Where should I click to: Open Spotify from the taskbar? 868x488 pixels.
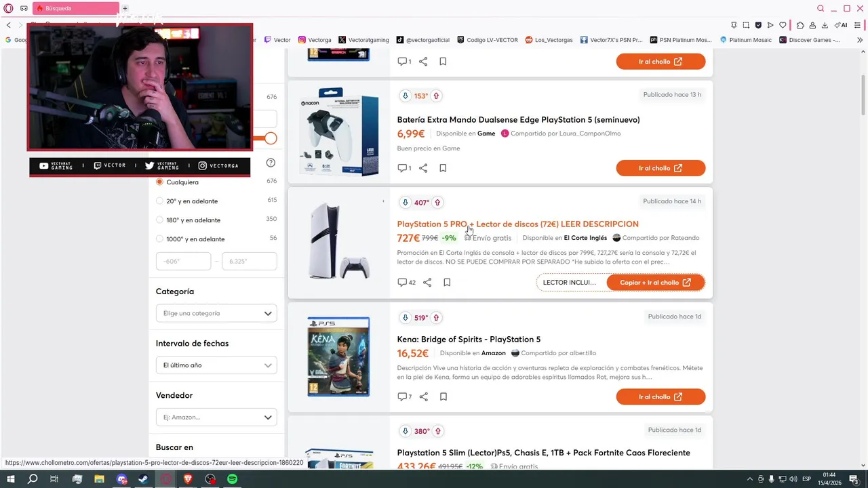[x=233, y=479]
